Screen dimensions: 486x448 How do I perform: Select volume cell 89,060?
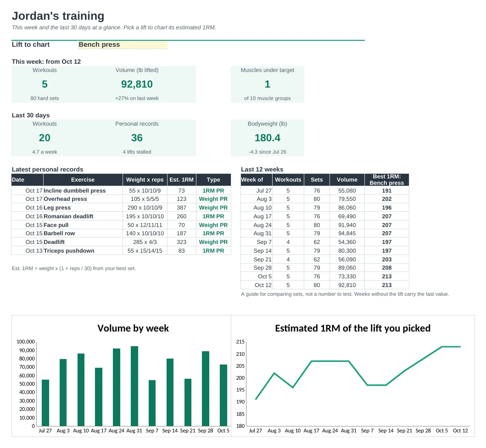pos(347,268)
